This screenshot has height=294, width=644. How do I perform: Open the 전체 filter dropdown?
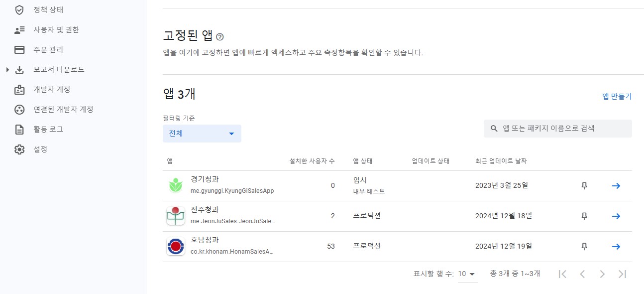click(x=202, y=134)
